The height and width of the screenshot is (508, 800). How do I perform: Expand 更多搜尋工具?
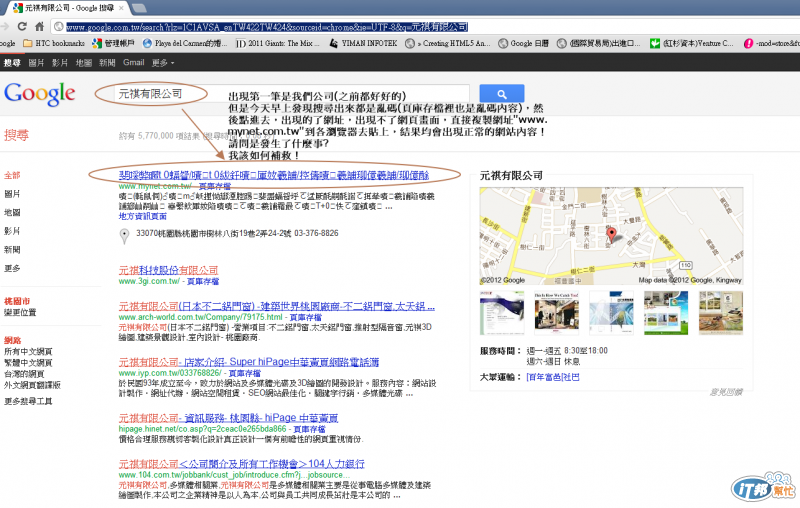[x=28, y=401]
